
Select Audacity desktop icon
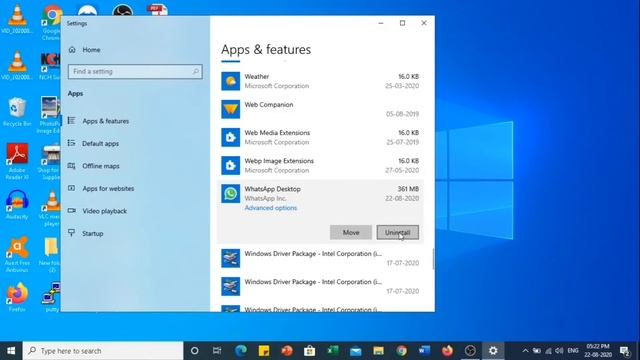click(x=17, y=205)
